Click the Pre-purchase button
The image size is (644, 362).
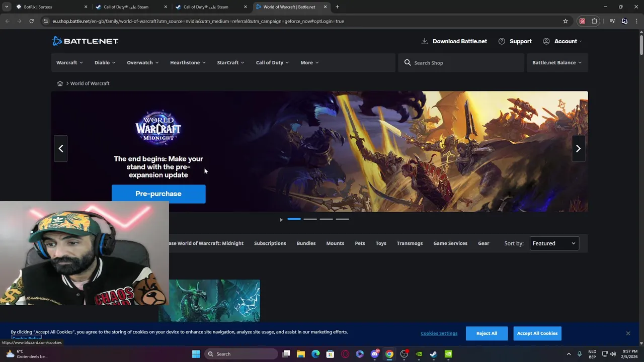pos(158,194)
